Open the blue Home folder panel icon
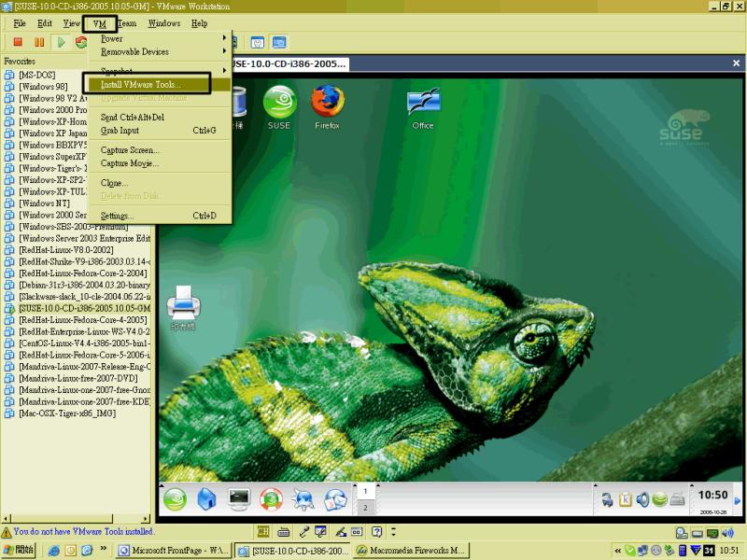The height and width of the screenshot is (560, 747). (x=206, y=499)
